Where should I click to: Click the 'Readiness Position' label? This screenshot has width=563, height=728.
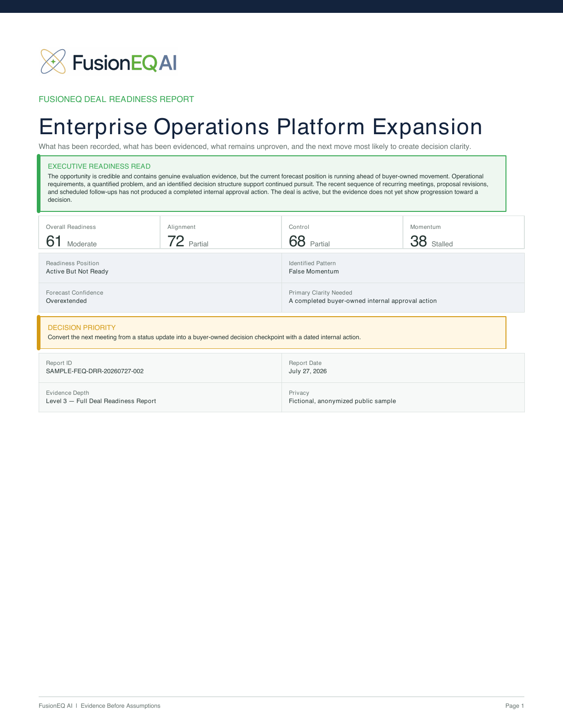point(73,263)
